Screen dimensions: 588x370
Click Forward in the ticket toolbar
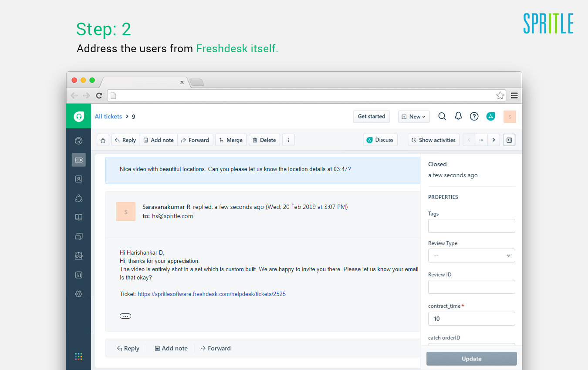[x=195, y=140]
